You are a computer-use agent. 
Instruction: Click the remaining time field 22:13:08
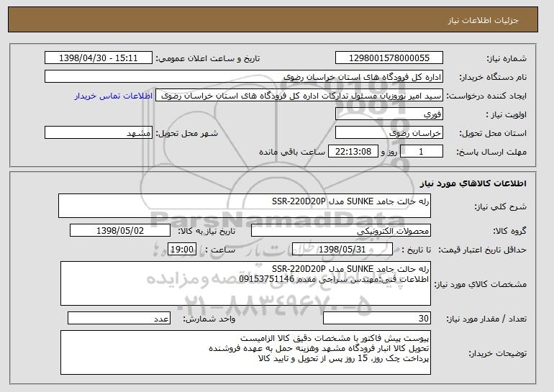tap(353, 152)
